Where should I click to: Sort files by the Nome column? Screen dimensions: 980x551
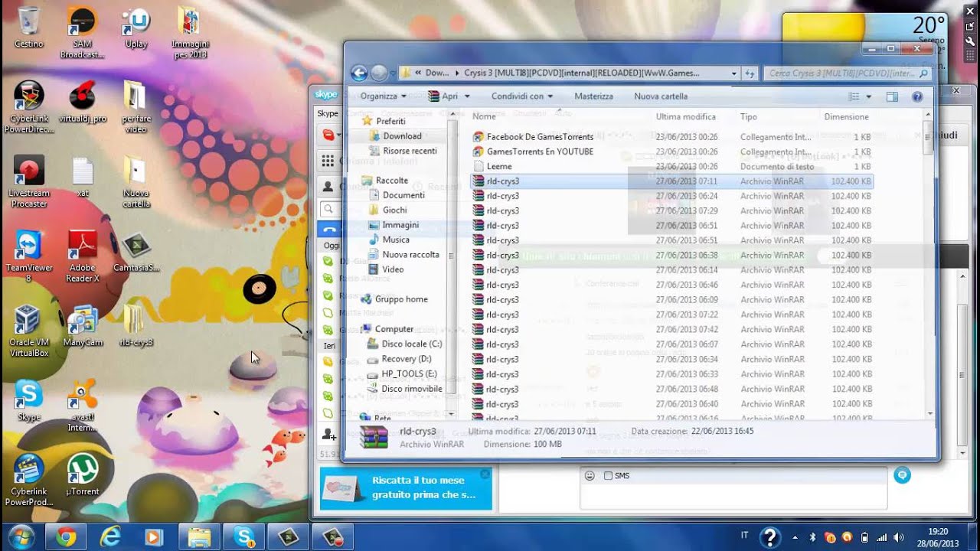(x=484, y=116)
